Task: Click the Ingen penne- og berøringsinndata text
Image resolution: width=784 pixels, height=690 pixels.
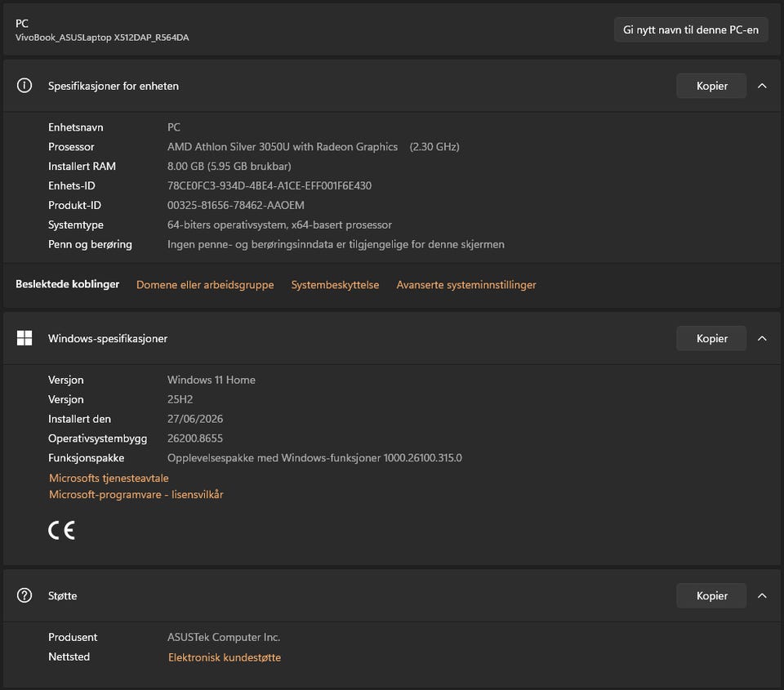Action: 336,244
